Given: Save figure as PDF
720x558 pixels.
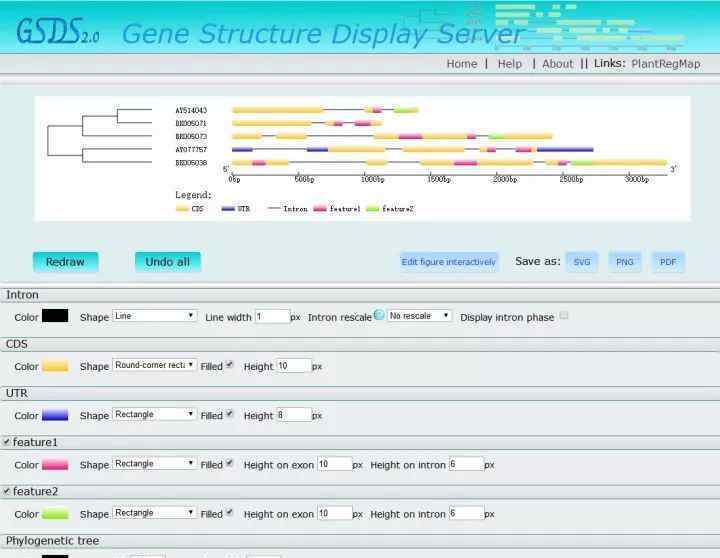Looking at the screenshot, I should click(x=668, y=262).
